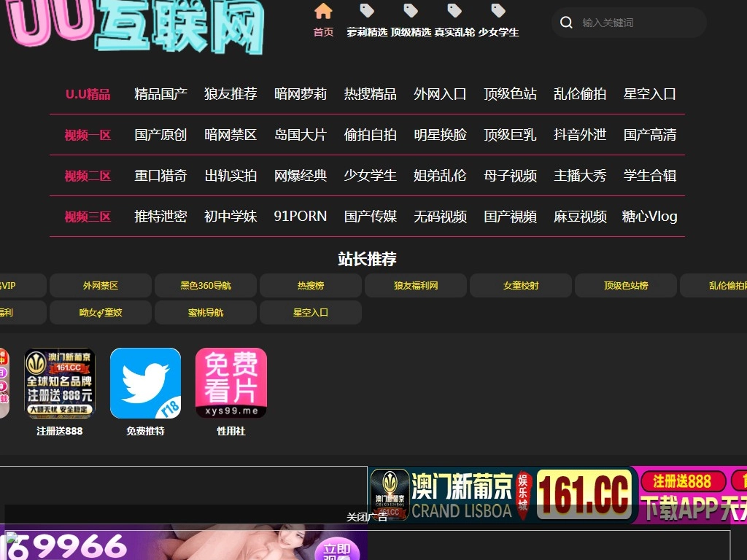Screen dimensions: 747x560
Task: Click the 澳门新葡京 app icon above 注册送888
Action: point(60,383)
